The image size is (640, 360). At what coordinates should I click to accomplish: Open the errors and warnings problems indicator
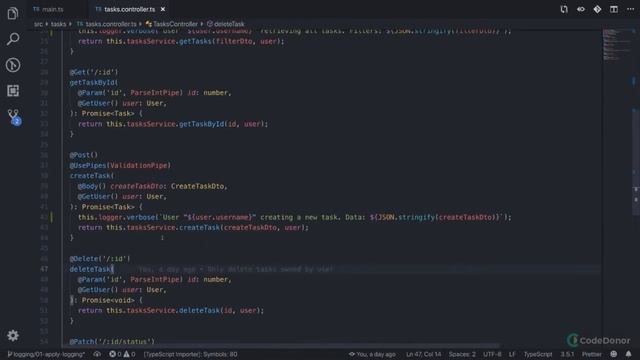pyautogui.click(x=122, y=354)
